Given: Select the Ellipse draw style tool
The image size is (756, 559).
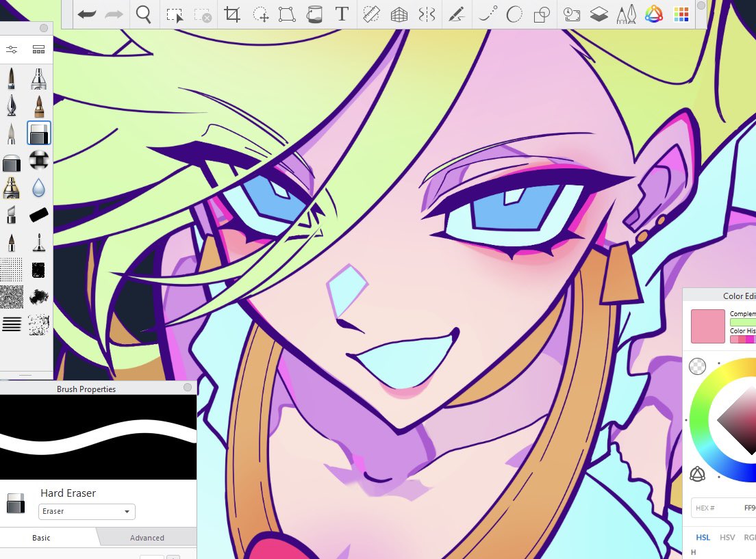Looking at the screenshot, I should coord(514,14).
